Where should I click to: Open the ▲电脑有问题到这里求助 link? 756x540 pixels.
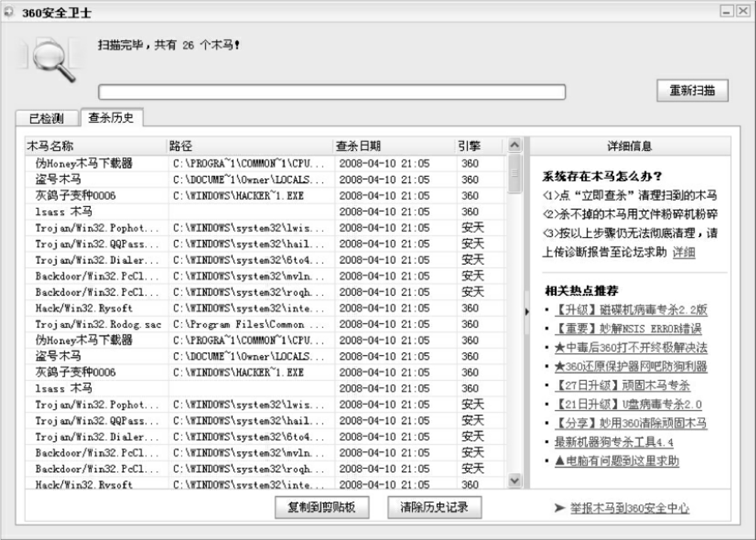617,461
